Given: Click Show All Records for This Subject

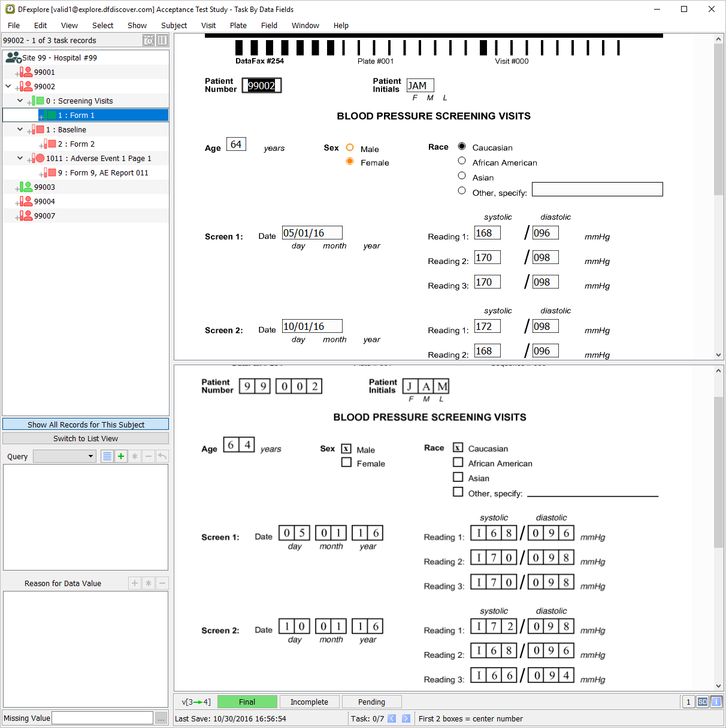Looking at the screenshot, I should click(x=86, y=424).
